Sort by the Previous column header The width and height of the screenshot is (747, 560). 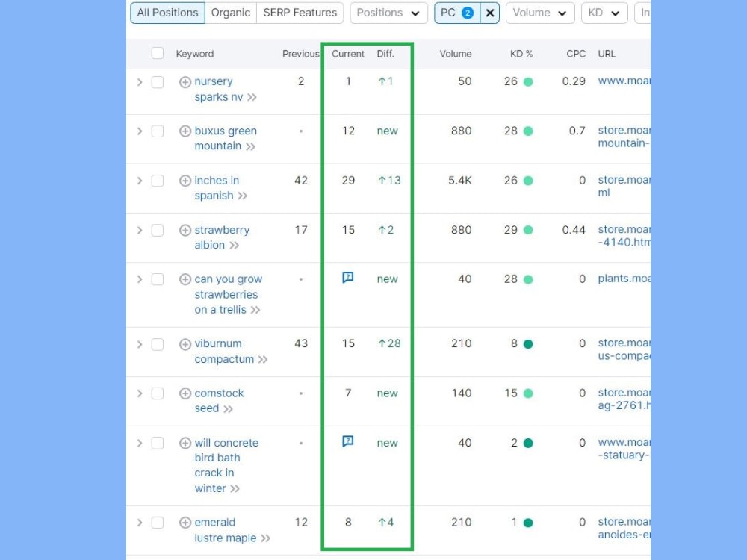[300, 54]
